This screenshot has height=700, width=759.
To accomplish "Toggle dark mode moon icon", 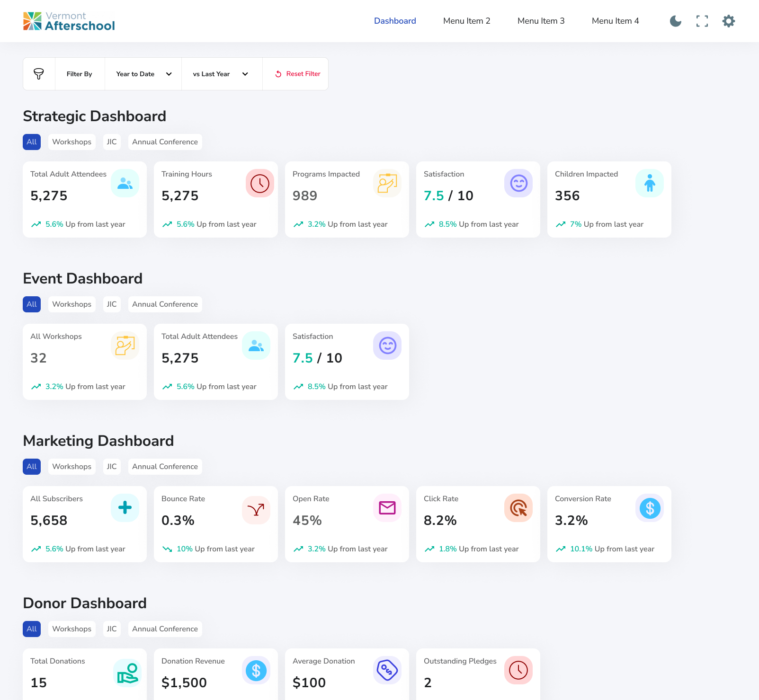I will click(676, 21).
